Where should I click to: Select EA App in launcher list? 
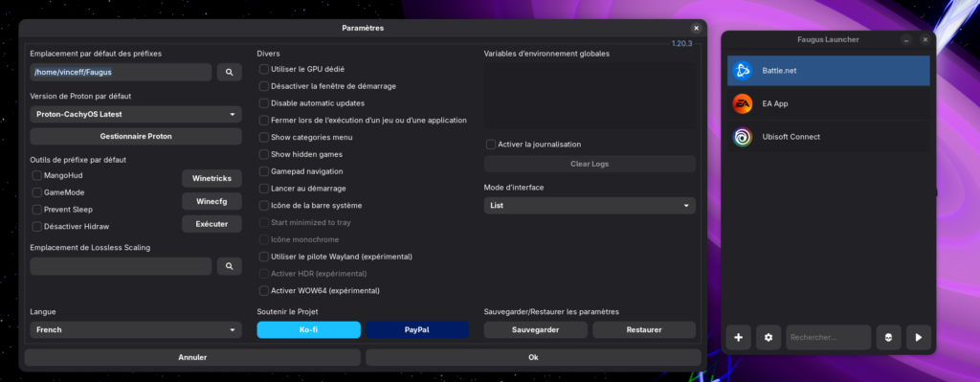pyautogui.click(x=828, y=103)
